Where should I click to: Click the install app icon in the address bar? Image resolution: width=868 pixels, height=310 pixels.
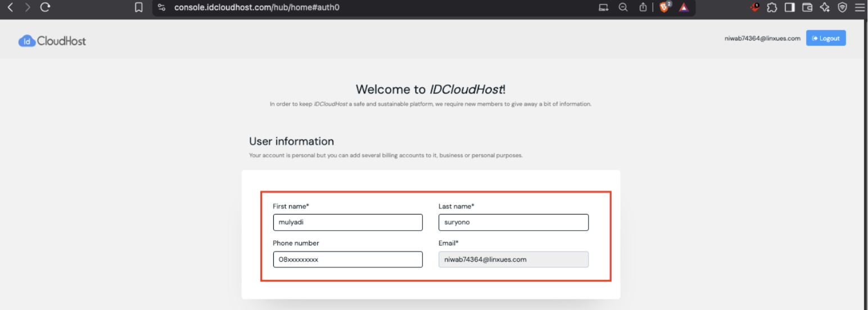tap(603, 8)
